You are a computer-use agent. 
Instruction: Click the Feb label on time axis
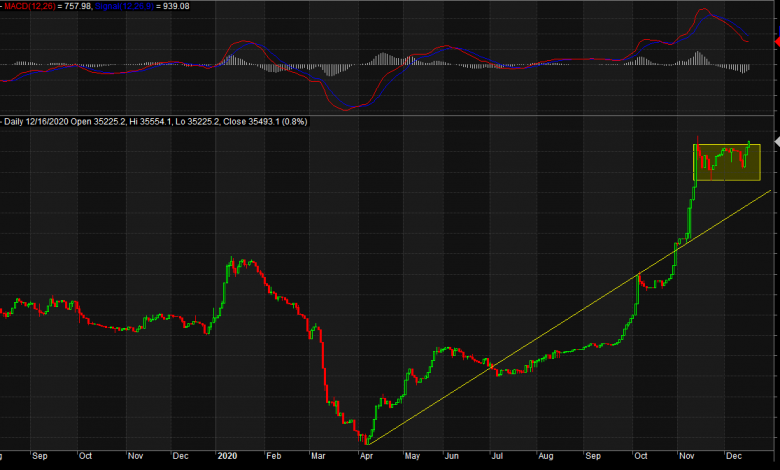tap(273, 456)
